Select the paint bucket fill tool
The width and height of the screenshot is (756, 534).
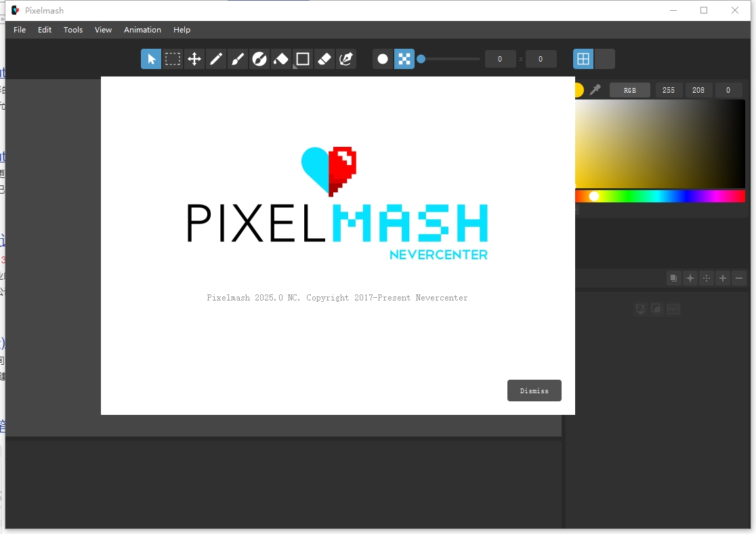pyautogui.click(x=281, y=60)
